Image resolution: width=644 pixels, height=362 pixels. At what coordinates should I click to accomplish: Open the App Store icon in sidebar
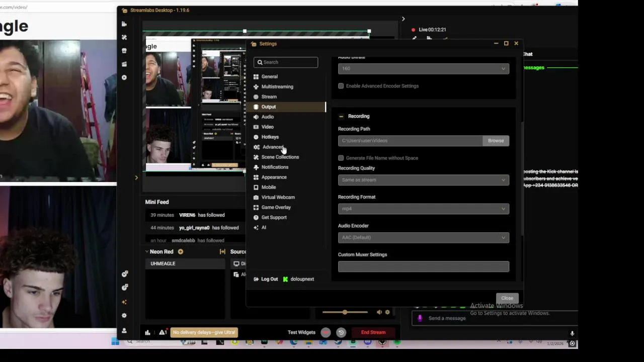point(124,51)
